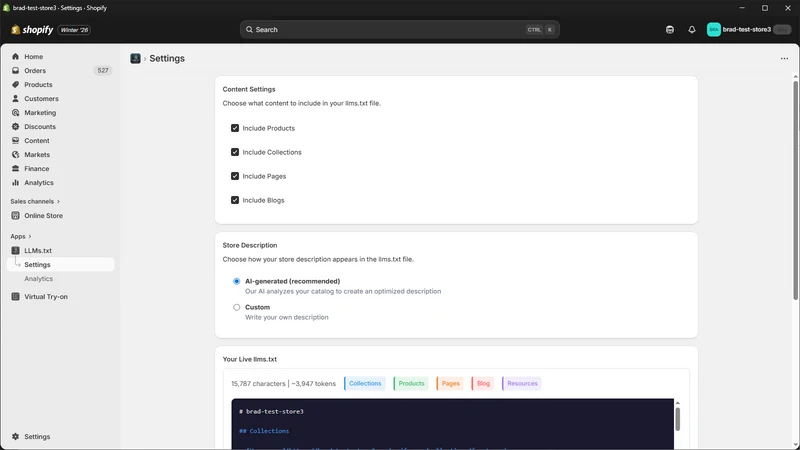Image resolution: width=800 pixels, height=450 pixels.
Task: Click the brad-test-store3 avatar
Action: [713, 30]
